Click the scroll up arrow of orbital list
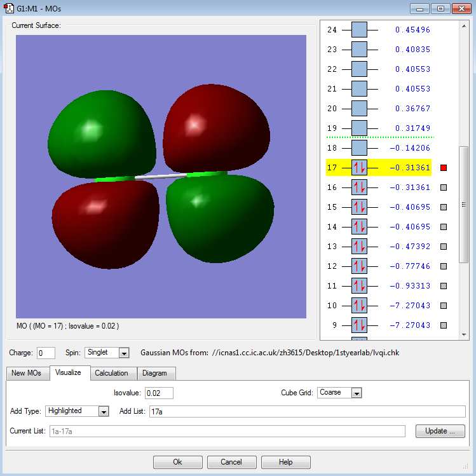476x476 pixels. pos(464,26)
